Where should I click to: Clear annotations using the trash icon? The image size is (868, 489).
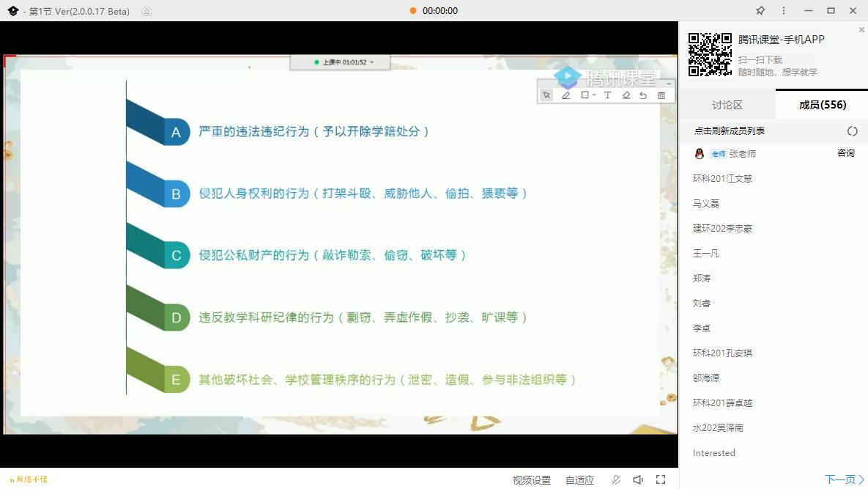[x=661, y=95]
